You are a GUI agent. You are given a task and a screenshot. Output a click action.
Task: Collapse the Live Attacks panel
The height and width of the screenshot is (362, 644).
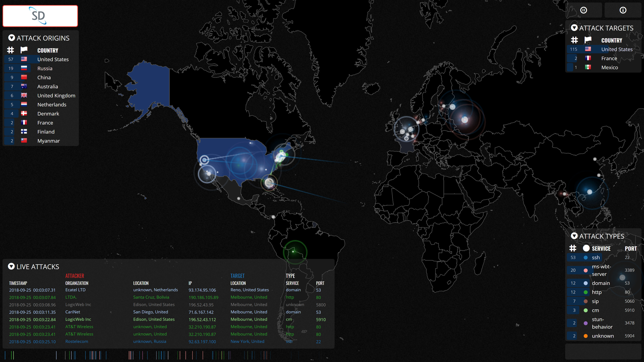[x=11, y=266]
